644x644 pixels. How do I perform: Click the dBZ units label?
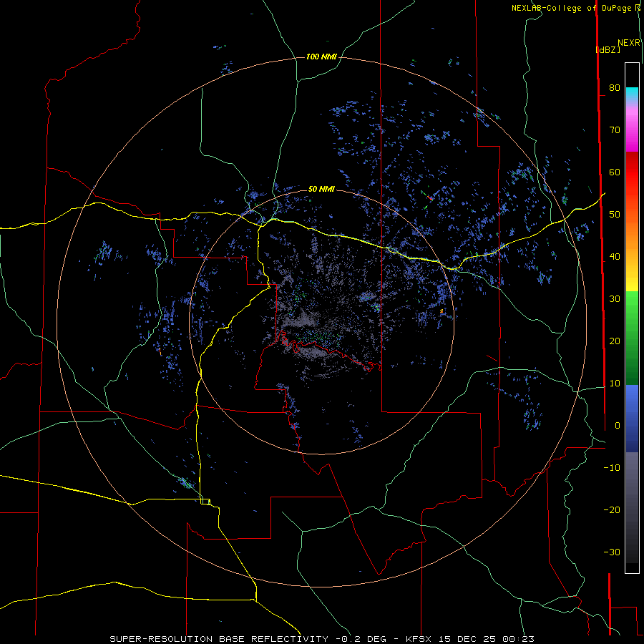(x=608, y=50)
